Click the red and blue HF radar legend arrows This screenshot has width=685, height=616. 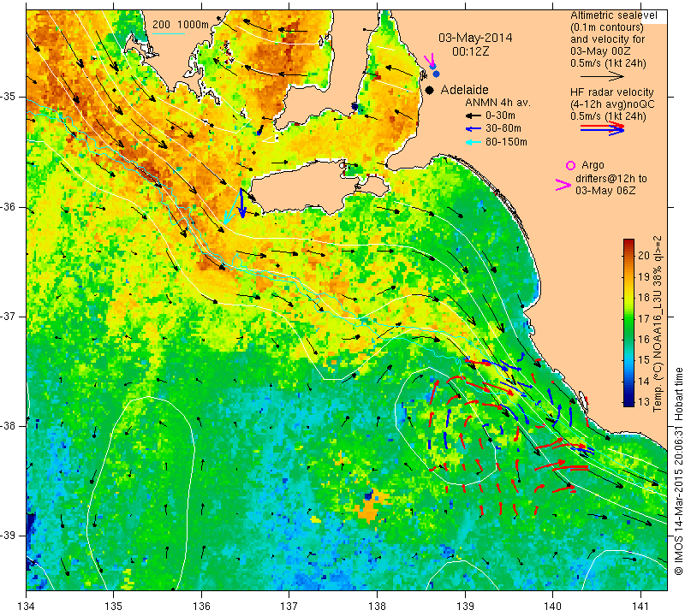(x=602, y=128)
